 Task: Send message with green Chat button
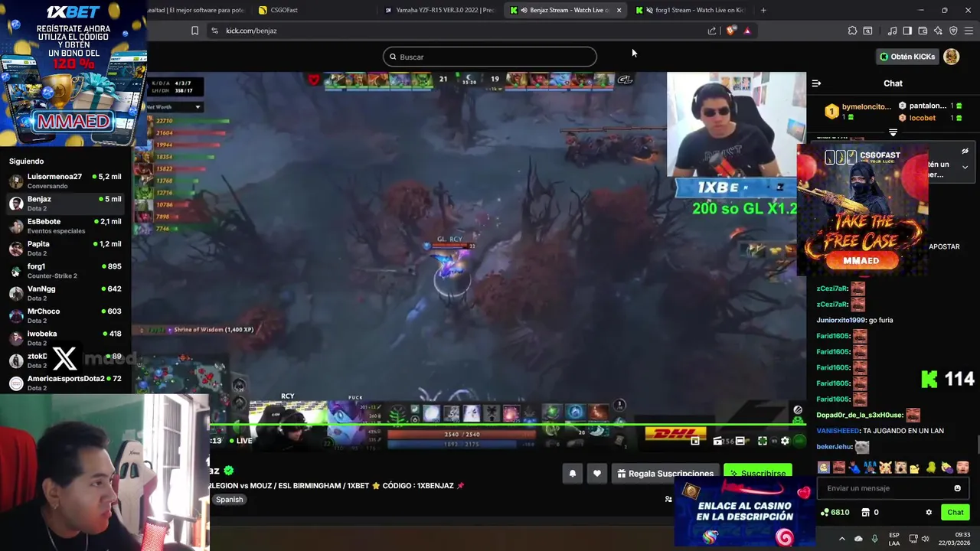955,513
